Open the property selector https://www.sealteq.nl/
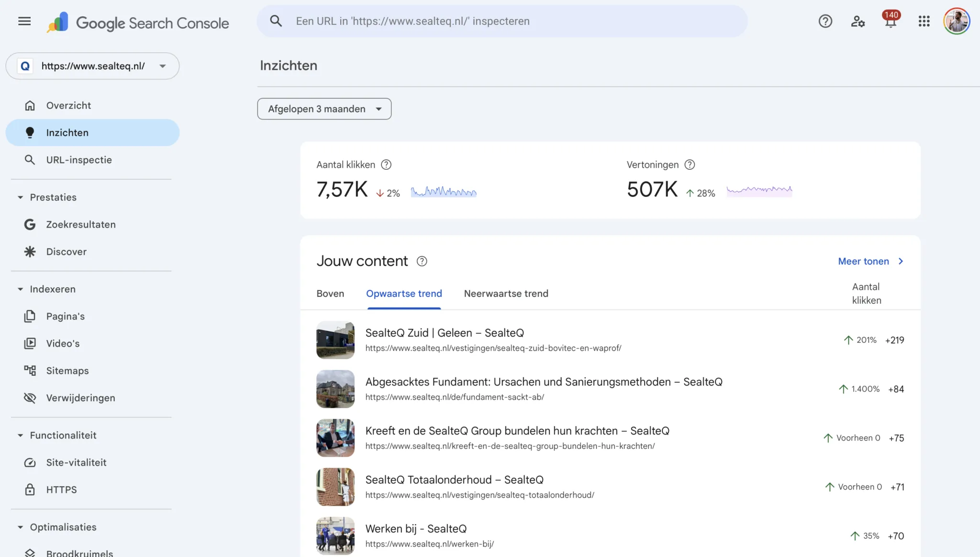 (92, 66)
